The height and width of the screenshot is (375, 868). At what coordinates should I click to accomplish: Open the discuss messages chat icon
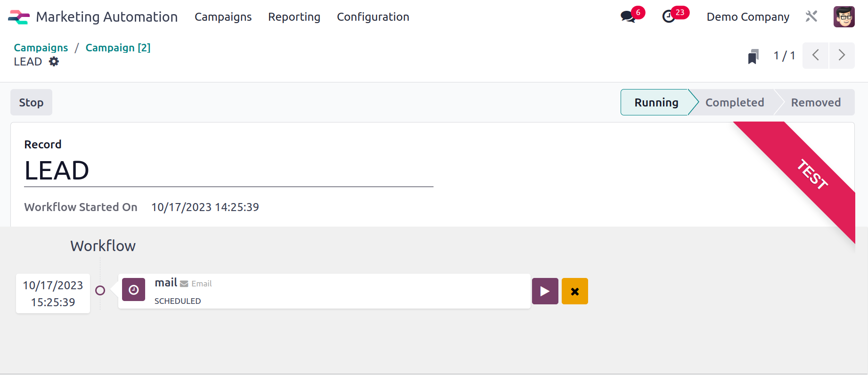pos(628,17)
